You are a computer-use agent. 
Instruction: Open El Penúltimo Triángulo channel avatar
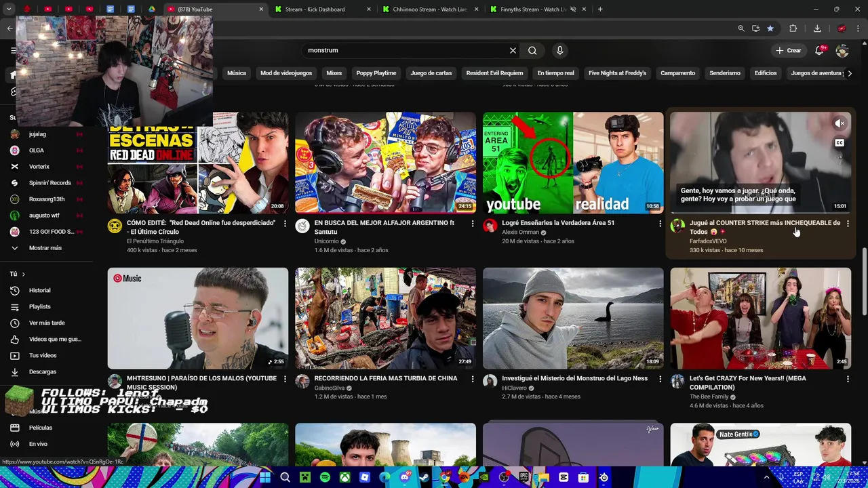click(x=115, y=226)
